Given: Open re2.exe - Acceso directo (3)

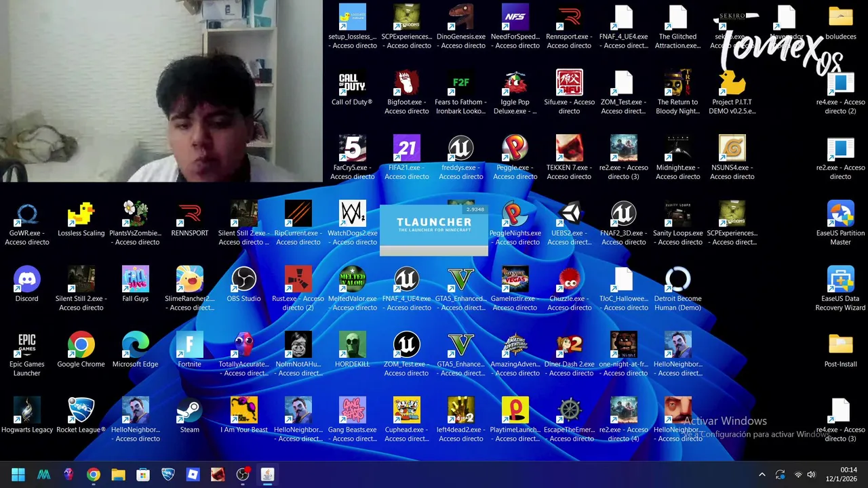Looking at the screenshot, I should pos(624,158).
